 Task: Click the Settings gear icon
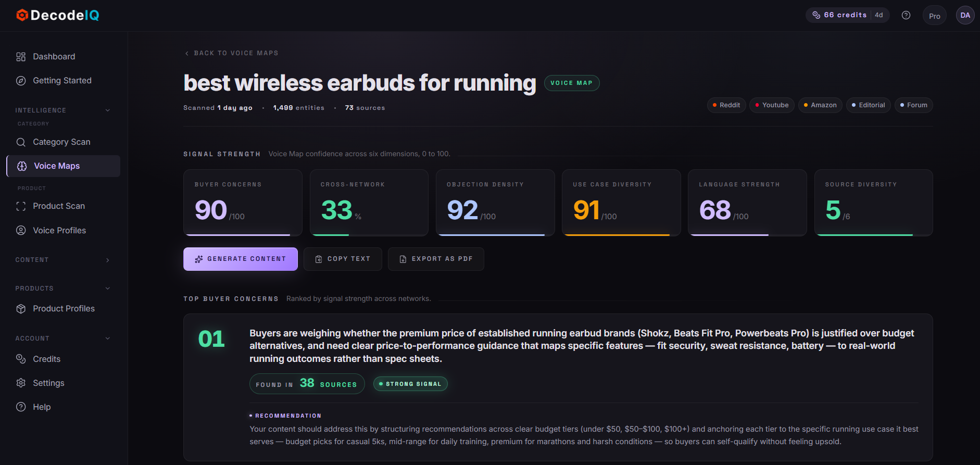coord(21,383)
